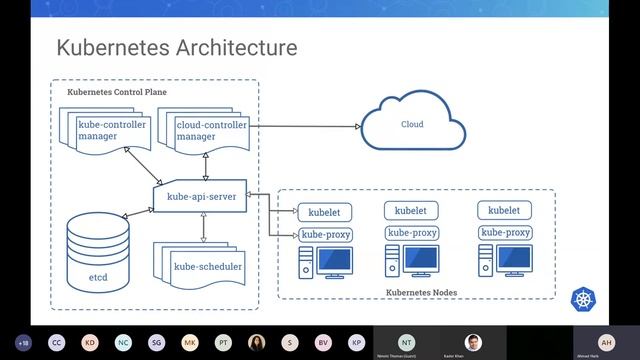The width and height of the screenshot is (640, 360).
Task: Click the first node's computer icon
Action: [326, 263]
